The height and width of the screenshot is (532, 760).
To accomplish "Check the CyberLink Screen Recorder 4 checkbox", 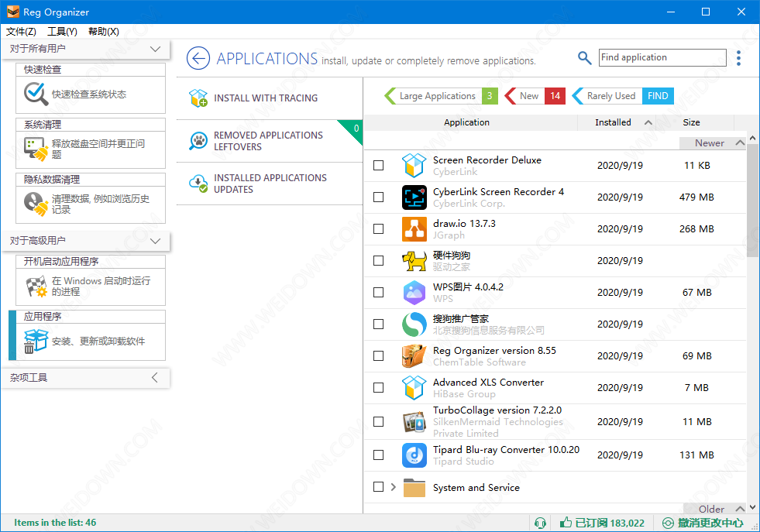I will point(379,197).
